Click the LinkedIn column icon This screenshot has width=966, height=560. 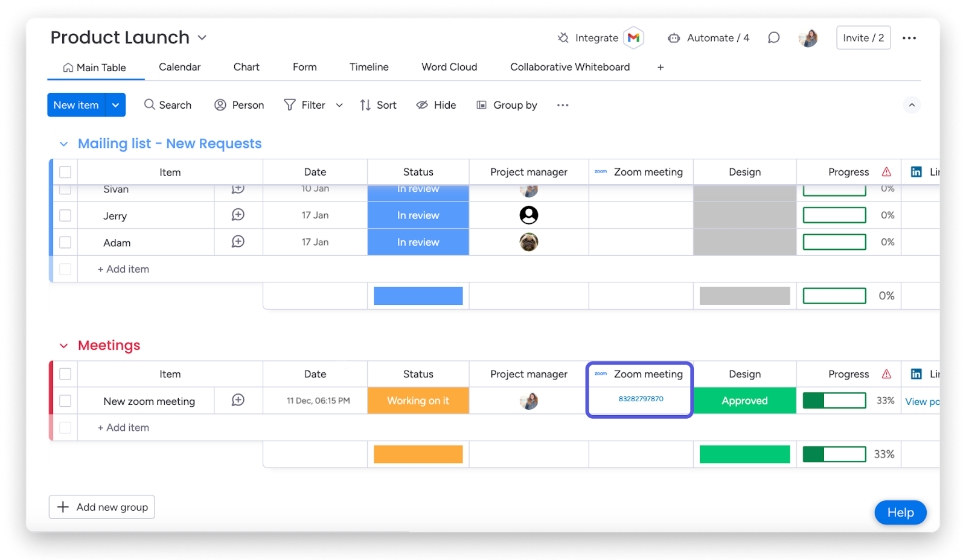pyautogui.click(x=917, y=171)
